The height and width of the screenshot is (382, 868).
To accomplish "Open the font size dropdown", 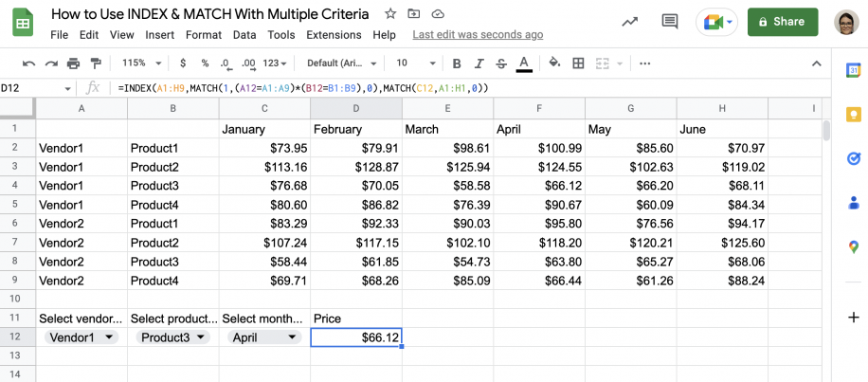I will click(x=416, y=64).
